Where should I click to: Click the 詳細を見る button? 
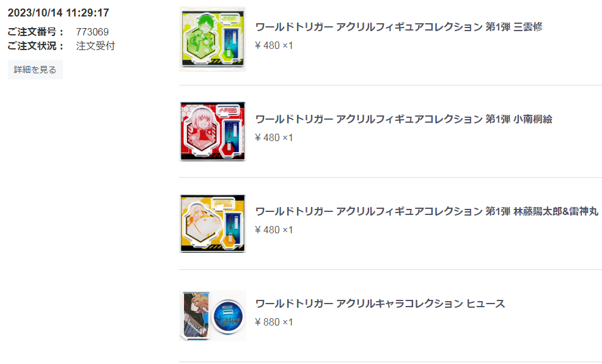tap(35, 70)
